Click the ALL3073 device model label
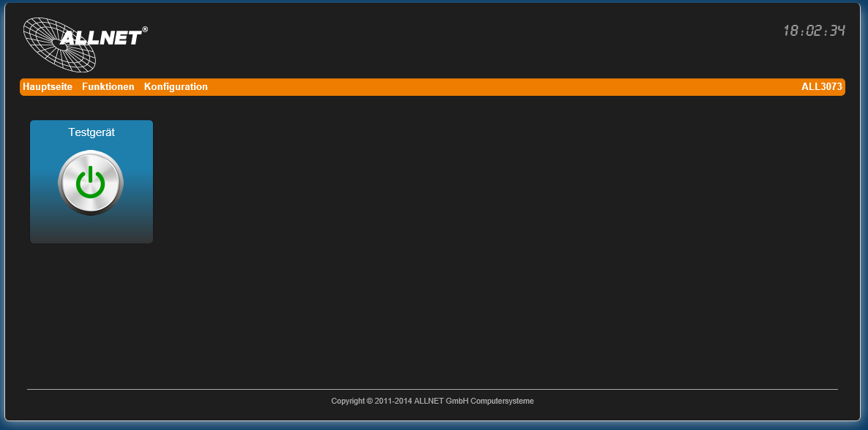 pyautogui.click(x=821, y=87)
